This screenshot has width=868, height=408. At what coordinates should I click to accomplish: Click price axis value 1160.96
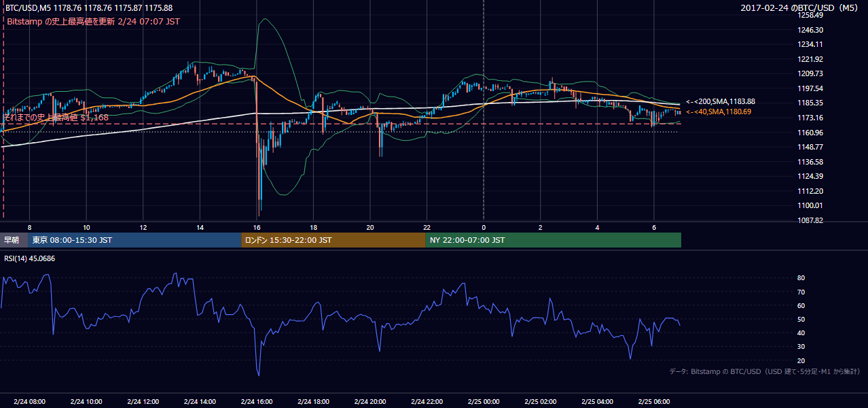tap(810, 133)
